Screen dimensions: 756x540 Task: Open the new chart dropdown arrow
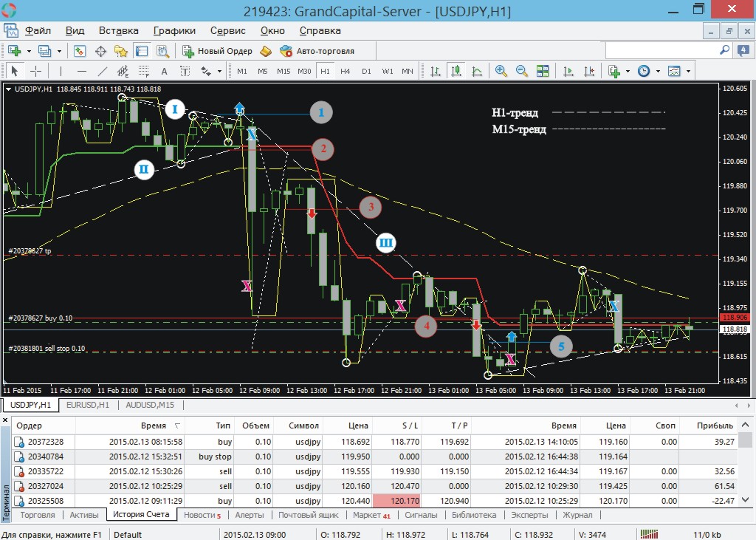[x=29, y=51]
